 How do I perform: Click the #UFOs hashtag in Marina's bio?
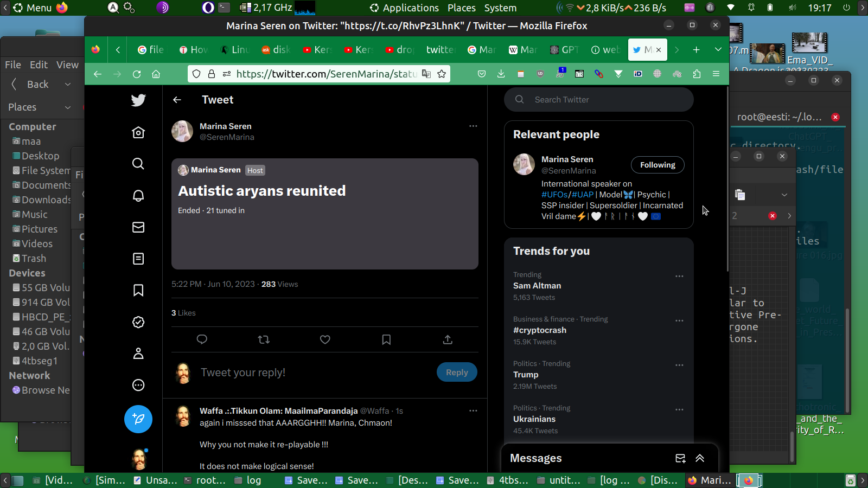(x=554, y=195)
